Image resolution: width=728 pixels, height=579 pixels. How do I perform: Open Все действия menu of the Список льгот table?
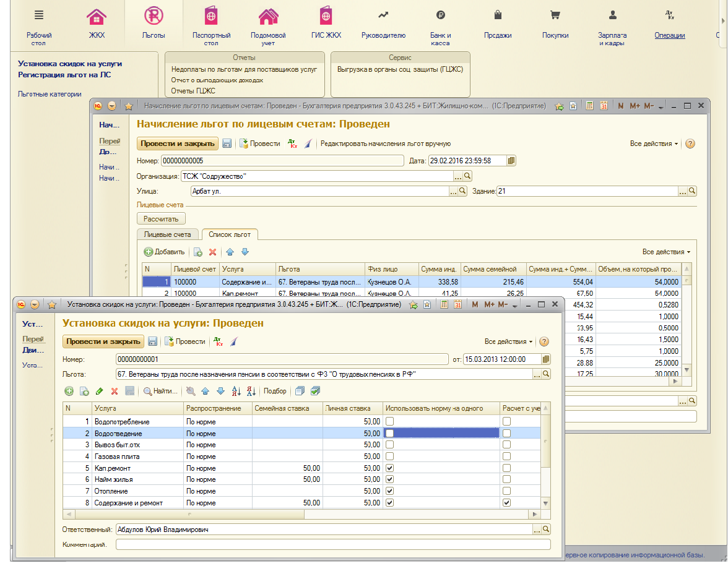[666, 252]
